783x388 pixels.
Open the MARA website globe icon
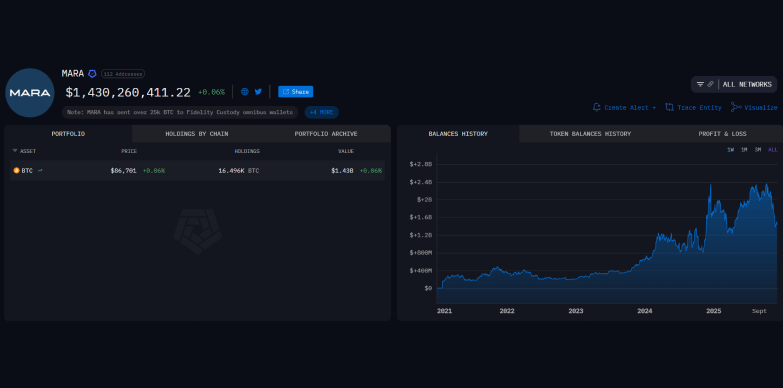(x=245, y=92)
